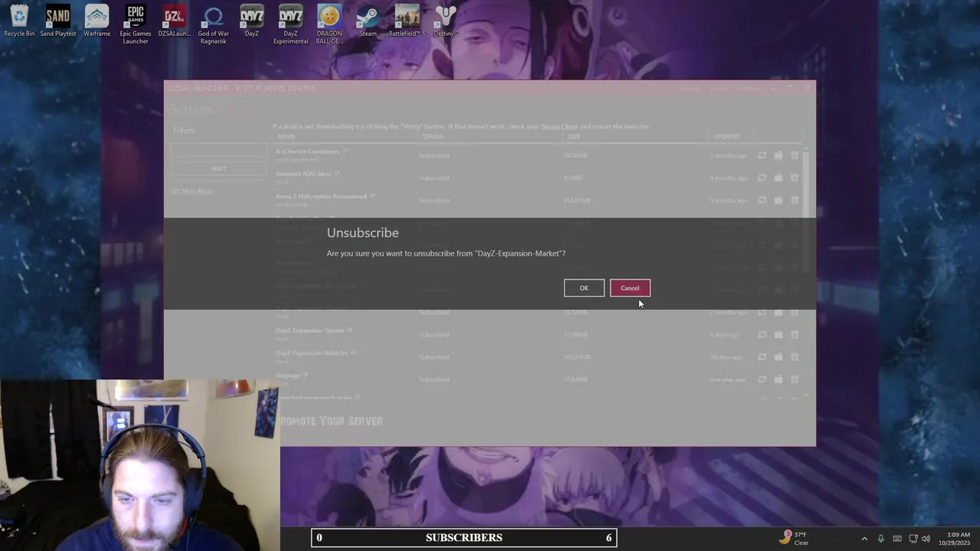
Task: Click the microphone tray icon
Action: [880, 539]
